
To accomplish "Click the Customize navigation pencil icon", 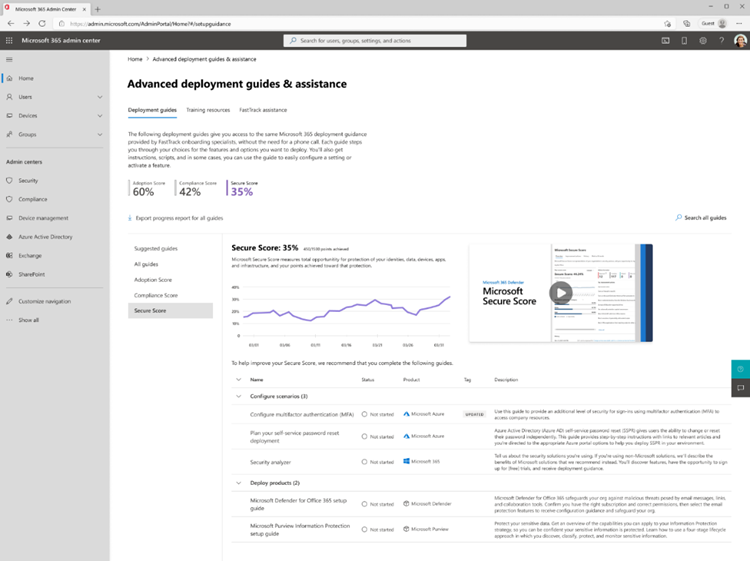I will click(x=10, y=301).
